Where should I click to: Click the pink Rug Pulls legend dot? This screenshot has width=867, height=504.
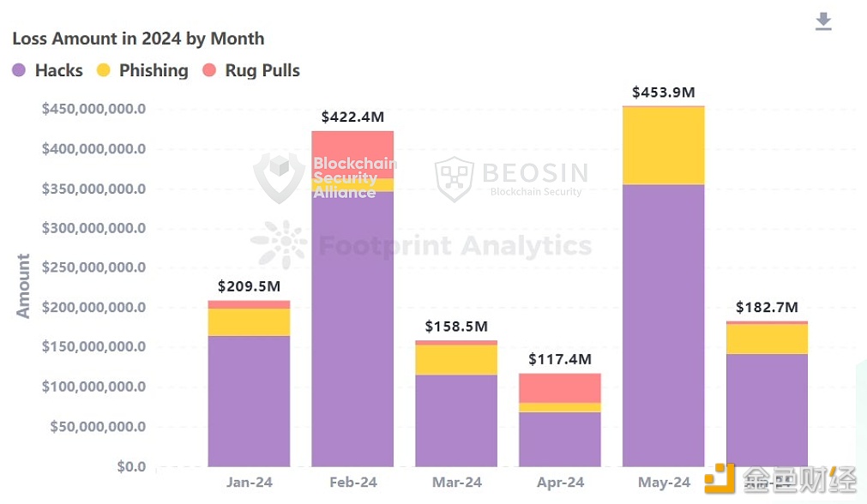coord(209,70)
